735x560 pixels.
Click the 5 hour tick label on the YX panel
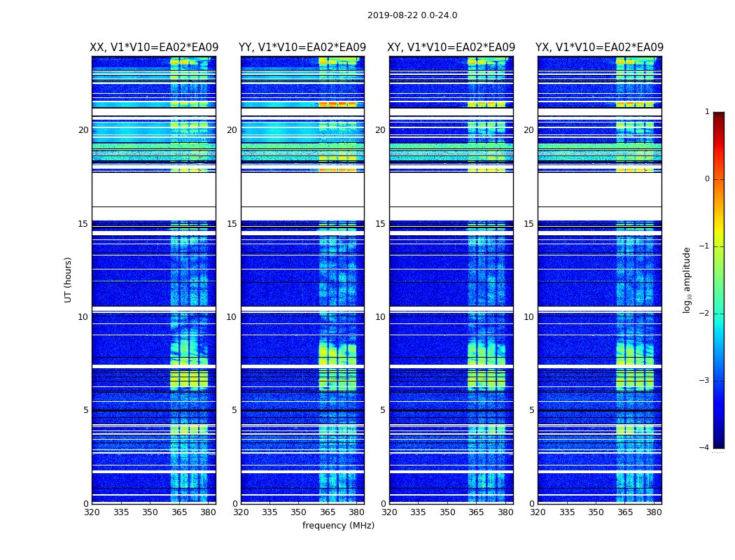click(x=531, y=410)
